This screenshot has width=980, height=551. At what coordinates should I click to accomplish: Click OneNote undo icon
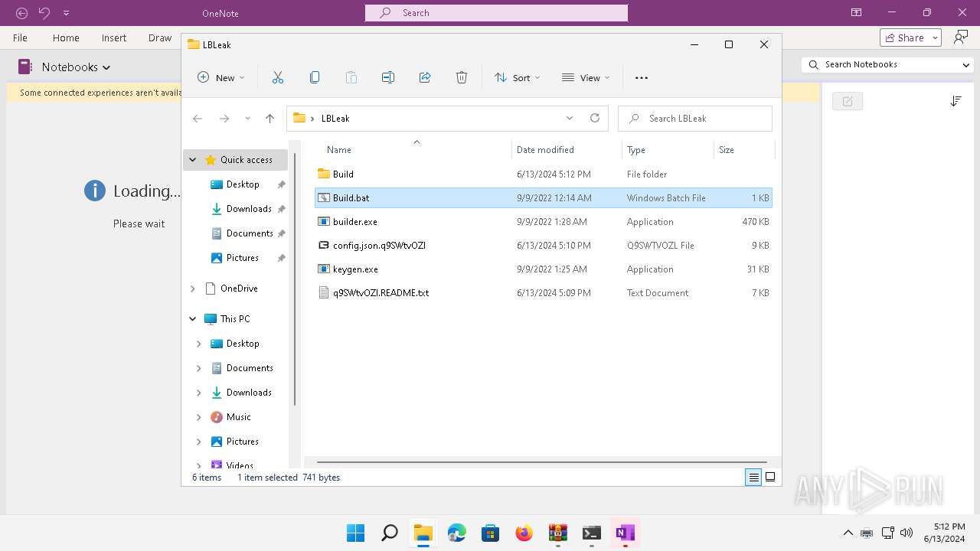click(x=44, y=13)
